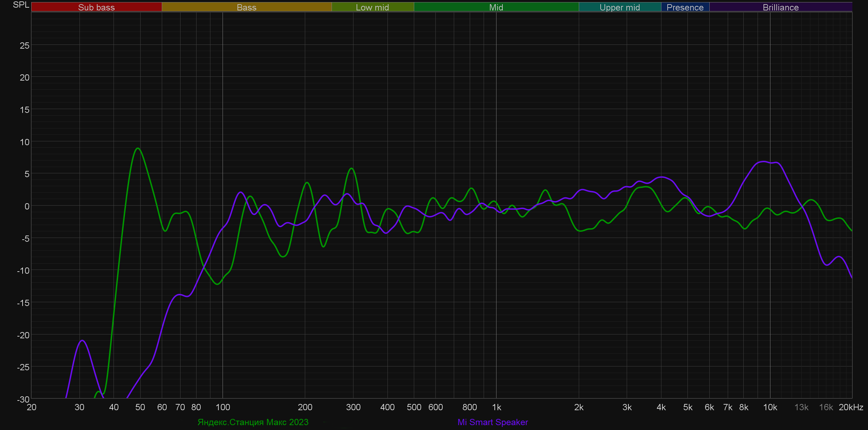Click the 100 Hz axis label
Image resolution: width=868 pixels, height=430 pixels.
pos(223,407)
